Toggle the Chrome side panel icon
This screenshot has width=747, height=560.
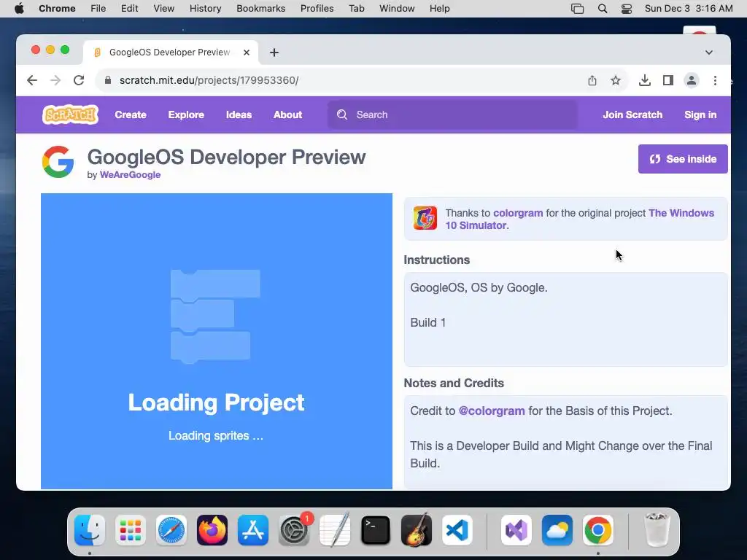pyautogui.click(x=668, y=80)
